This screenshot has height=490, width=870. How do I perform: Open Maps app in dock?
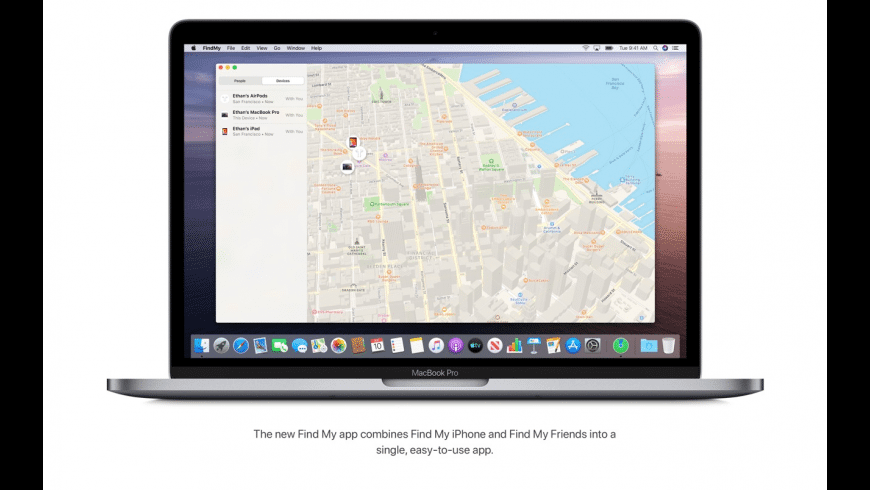point(319,346)
